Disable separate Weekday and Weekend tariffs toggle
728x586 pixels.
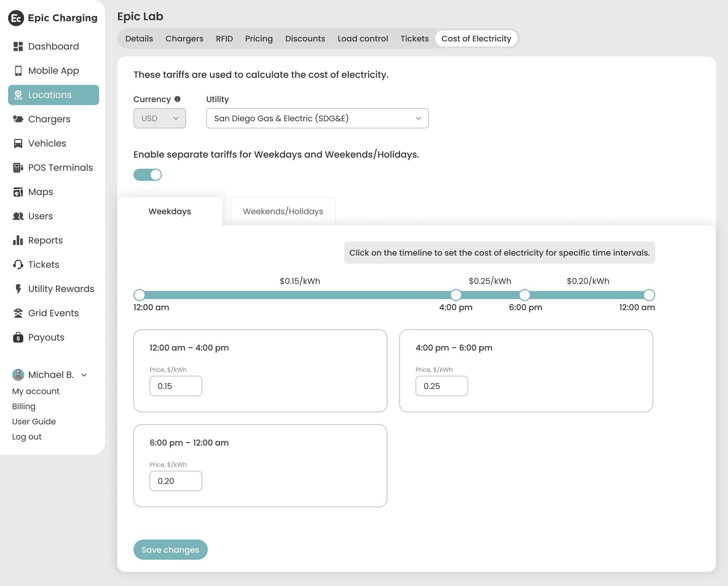[147, 175]
